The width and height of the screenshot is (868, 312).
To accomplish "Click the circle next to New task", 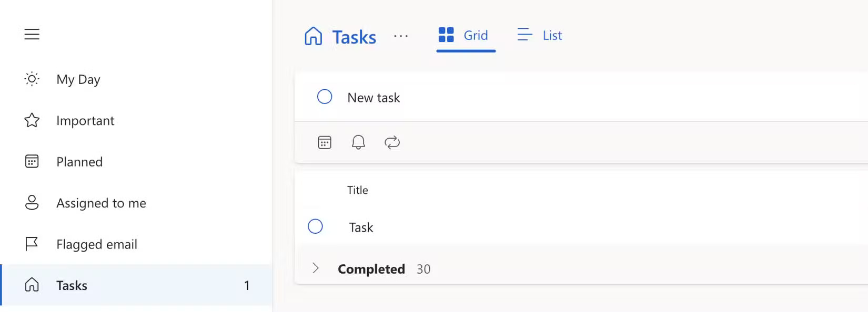I will point(325,97).
